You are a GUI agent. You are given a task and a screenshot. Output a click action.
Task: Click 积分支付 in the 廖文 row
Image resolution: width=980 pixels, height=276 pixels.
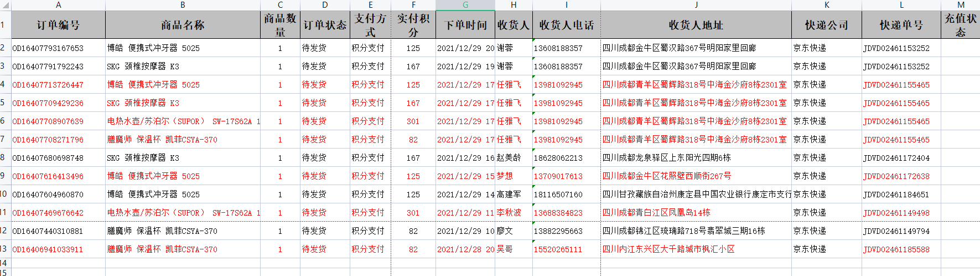[x=368, y=231]
